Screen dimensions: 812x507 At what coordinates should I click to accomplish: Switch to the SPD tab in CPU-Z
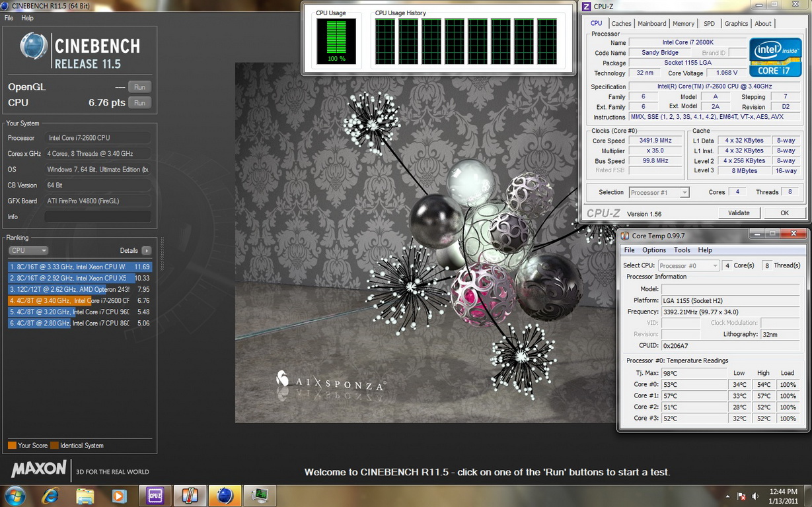click(709, 24)
